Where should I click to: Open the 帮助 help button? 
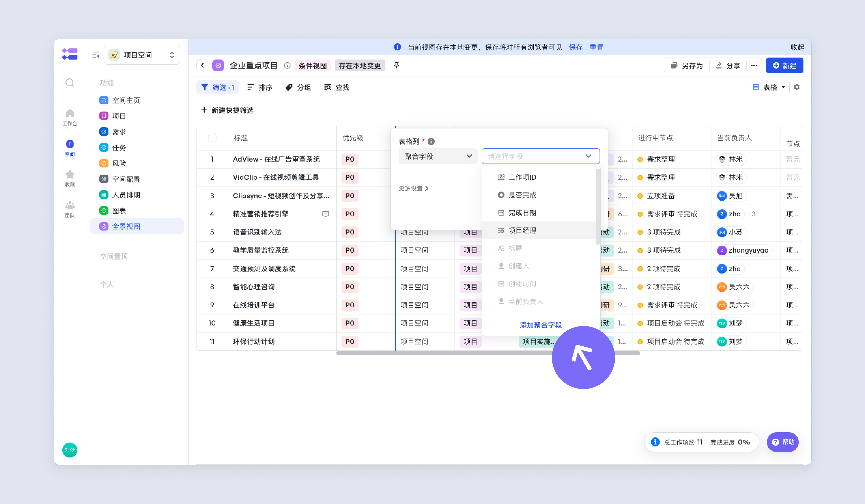point(783,442)
